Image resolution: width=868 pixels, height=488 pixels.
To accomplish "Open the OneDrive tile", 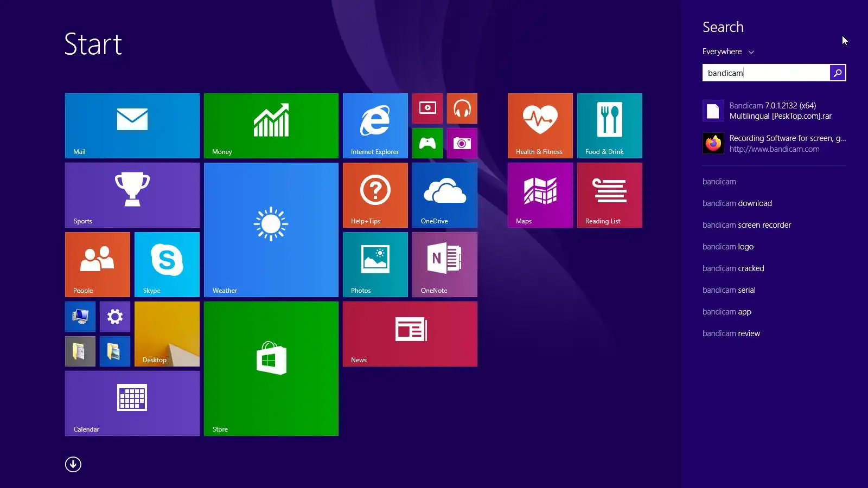I will 445,195.
